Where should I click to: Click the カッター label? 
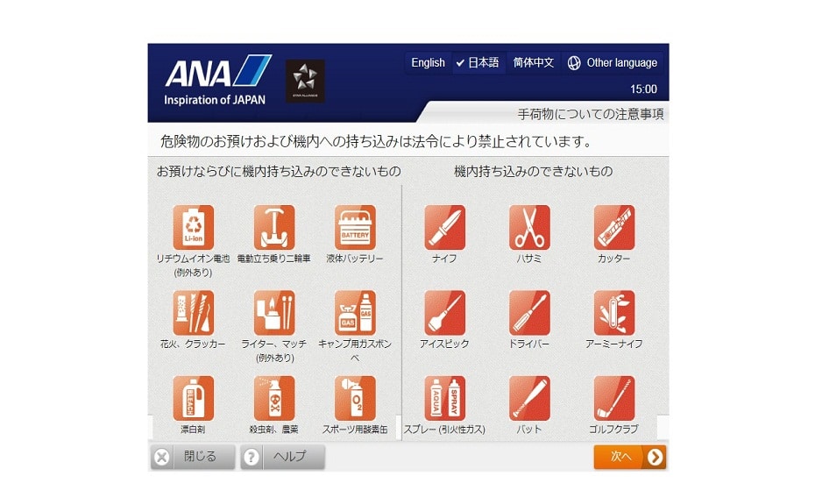pyautogui.click(x=613, y=258)
